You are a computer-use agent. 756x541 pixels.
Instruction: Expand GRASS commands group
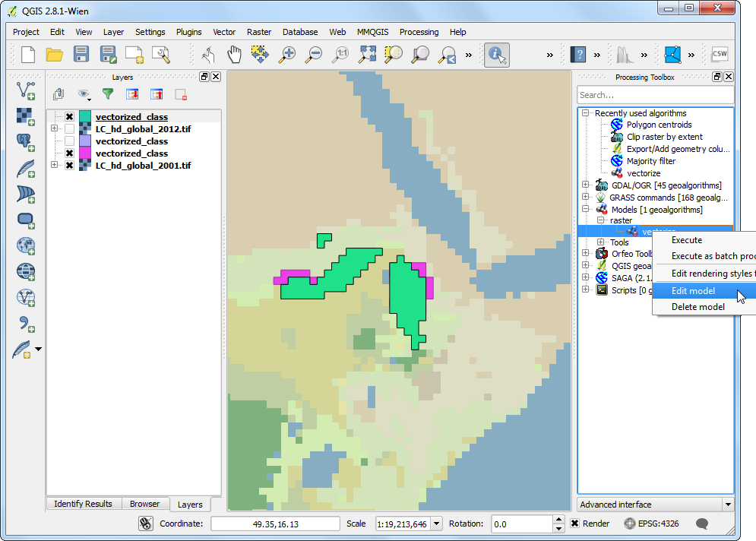585,196
